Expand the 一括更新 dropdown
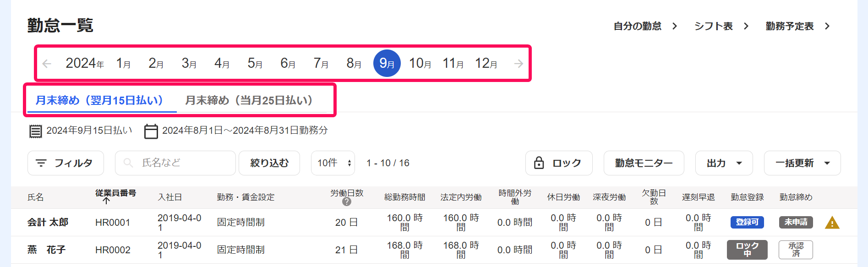The width and height of the screenshot is (868, 267). point(802,163)
